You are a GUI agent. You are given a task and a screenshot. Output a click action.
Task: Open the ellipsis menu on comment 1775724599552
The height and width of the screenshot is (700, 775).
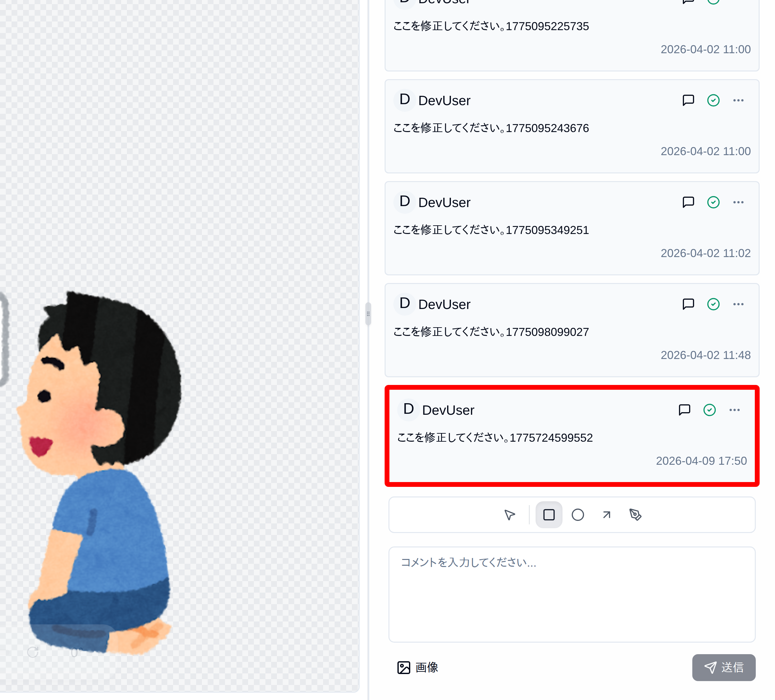[x=734, y=410]
